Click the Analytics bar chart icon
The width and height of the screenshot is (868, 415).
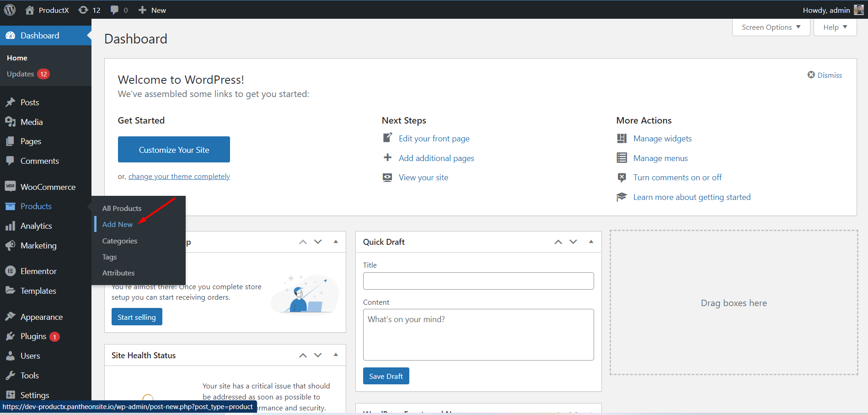click(x=10, y=226)
